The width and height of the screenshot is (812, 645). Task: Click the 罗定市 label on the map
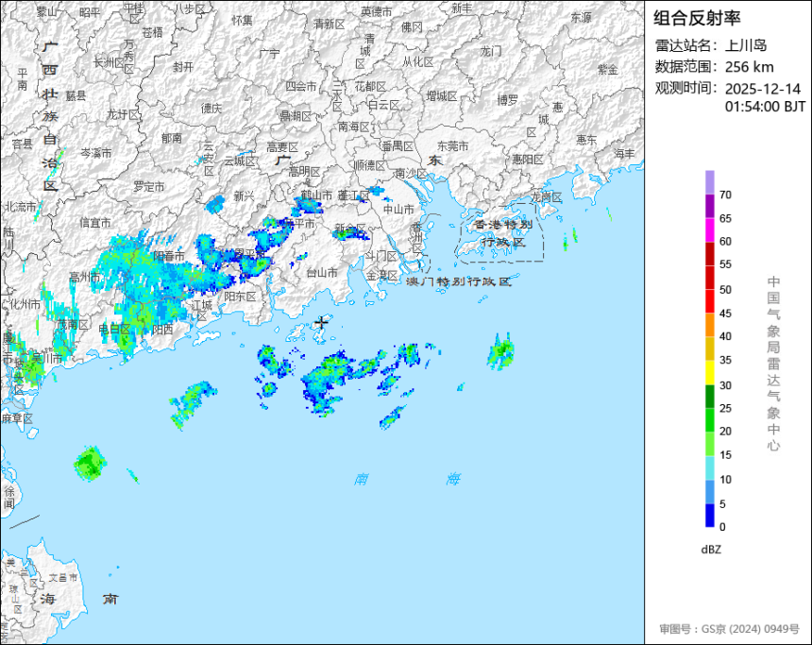[149, 186]
